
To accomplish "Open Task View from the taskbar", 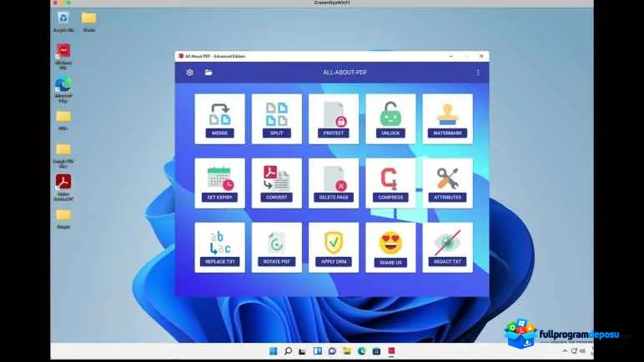I will (x=302, y=351).
